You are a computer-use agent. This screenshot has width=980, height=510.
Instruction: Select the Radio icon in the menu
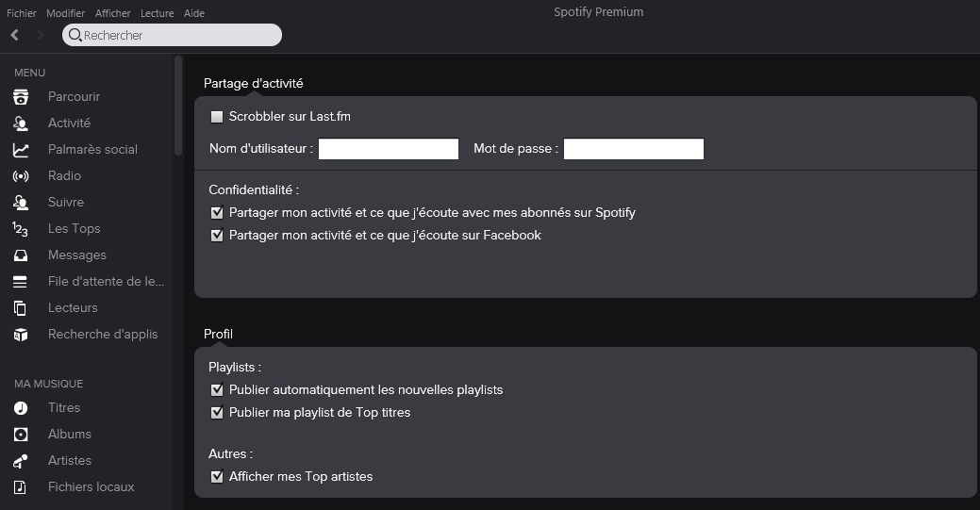(20, 176)
